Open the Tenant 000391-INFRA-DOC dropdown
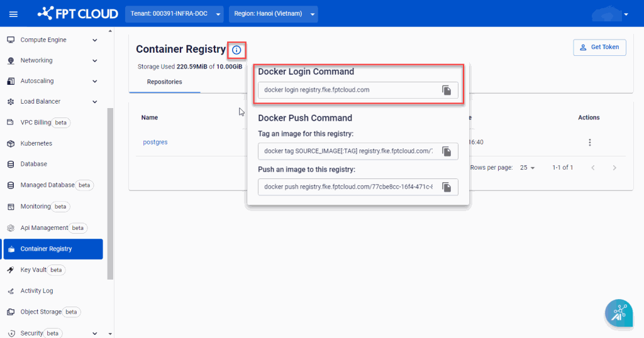This screenshot has width=644, height=338. click(175, 14)
